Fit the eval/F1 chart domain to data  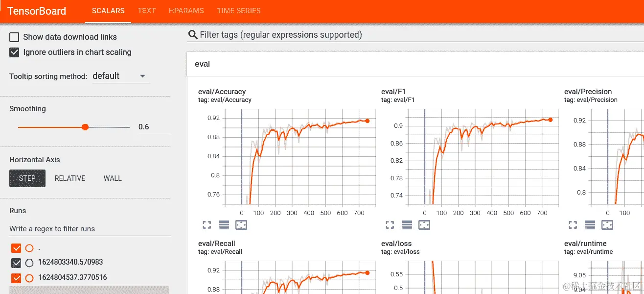[424, 225]
